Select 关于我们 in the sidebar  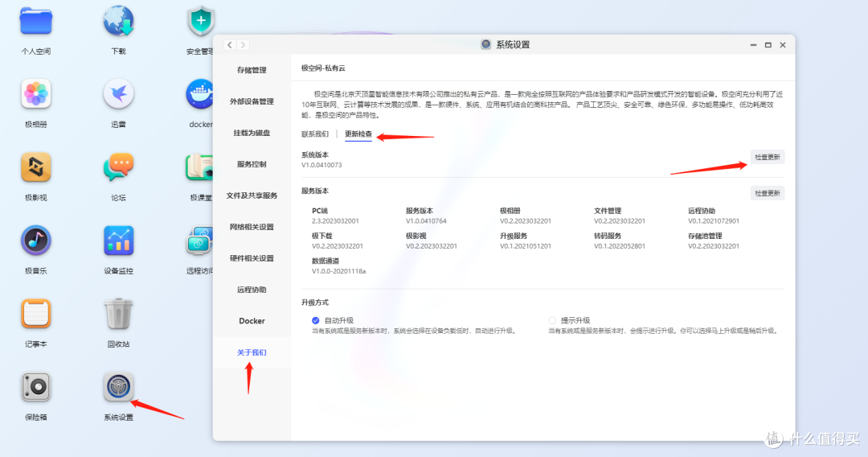pyautogui.click(x=252, y=352)
